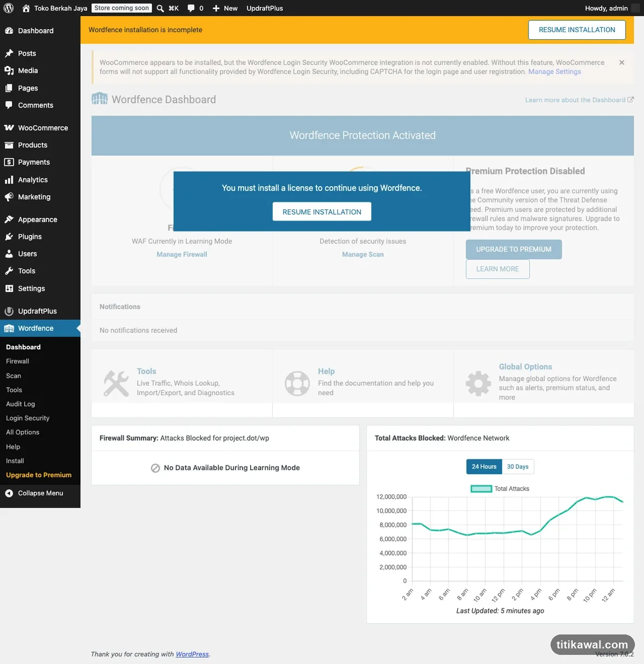644x664 pixels.
Task: Click the Global Options gear icon
Action: [x=478, y=384]
